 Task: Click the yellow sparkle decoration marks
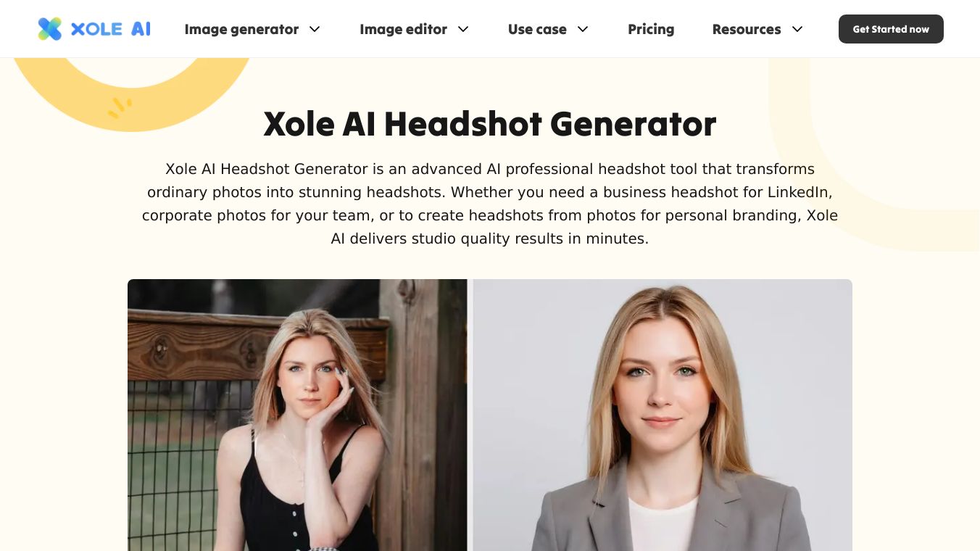(x=120, y=108)
